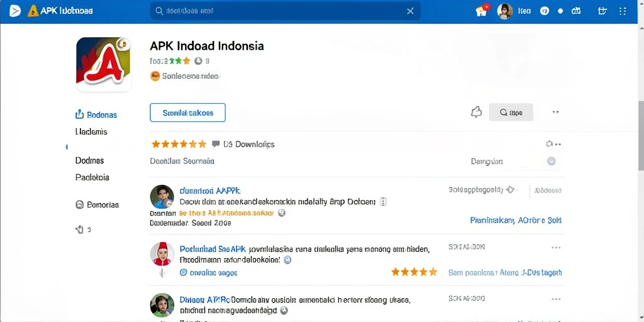Click the small box icon after Doloent

[x=383, y=202]
